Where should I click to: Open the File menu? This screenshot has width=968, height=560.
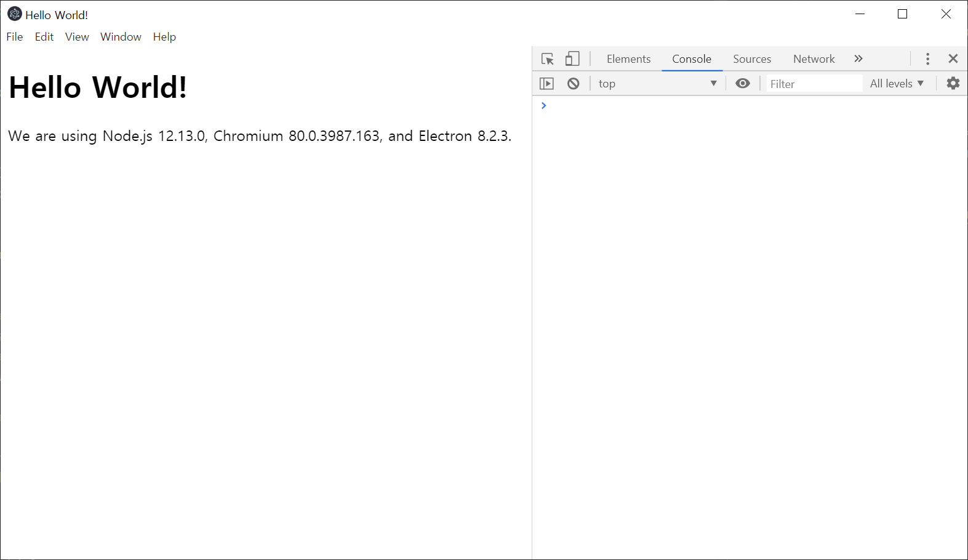[15, 37]
